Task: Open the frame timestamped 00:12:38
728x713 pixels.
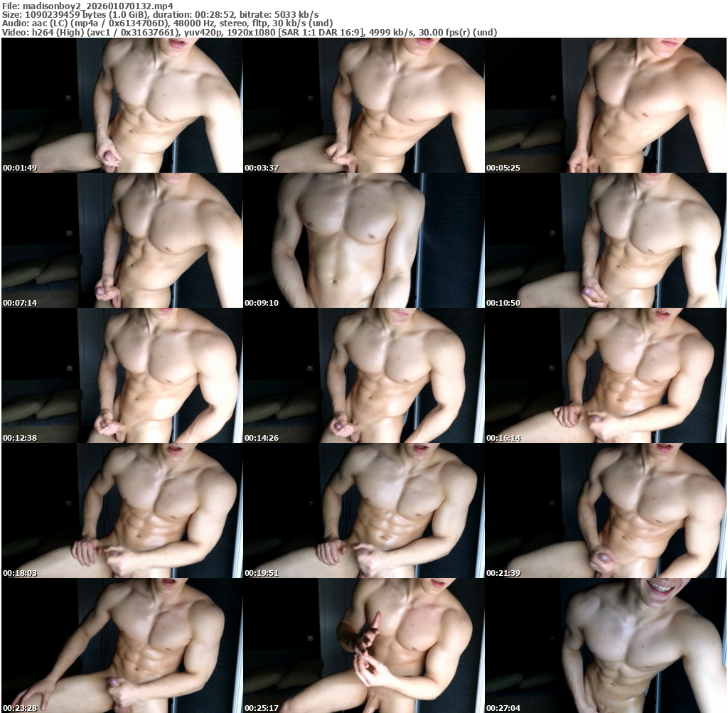Action: point(122,375)
